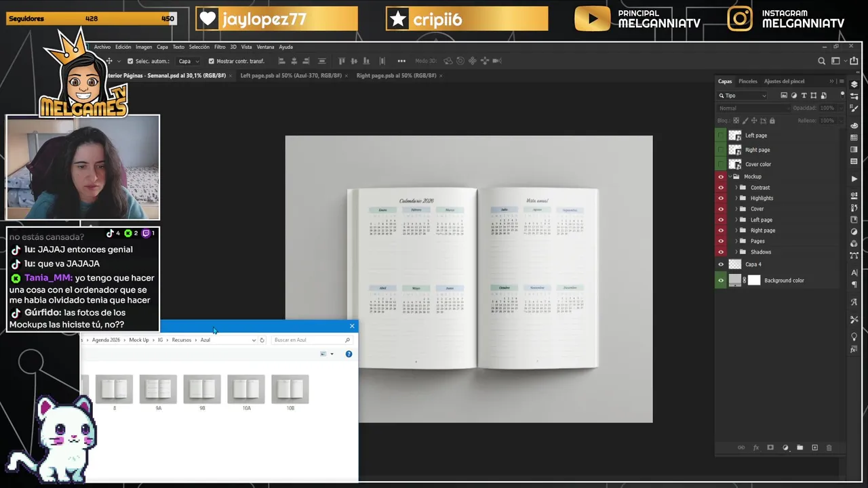Filter layers by type (T) icon
The height and width of the screenshot is (488, 868).
pyautogui.click(x=804, y=96)
